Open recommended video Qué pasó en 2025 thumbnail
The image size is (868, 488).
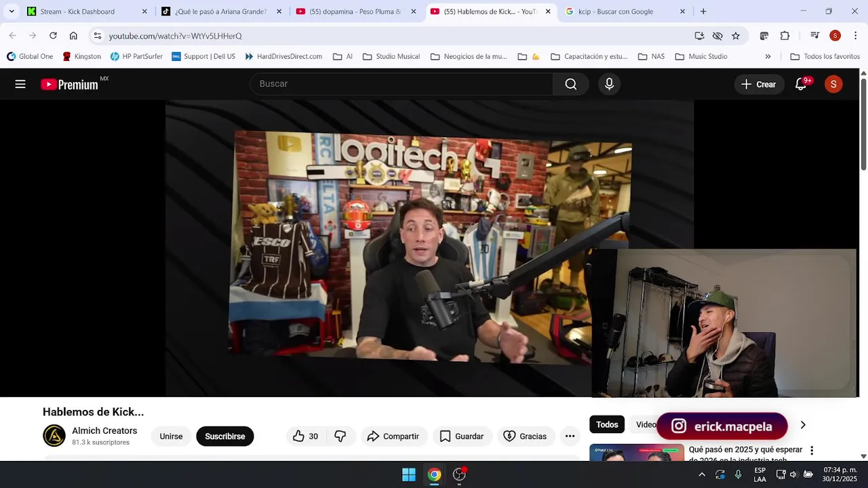pos(637,452)
